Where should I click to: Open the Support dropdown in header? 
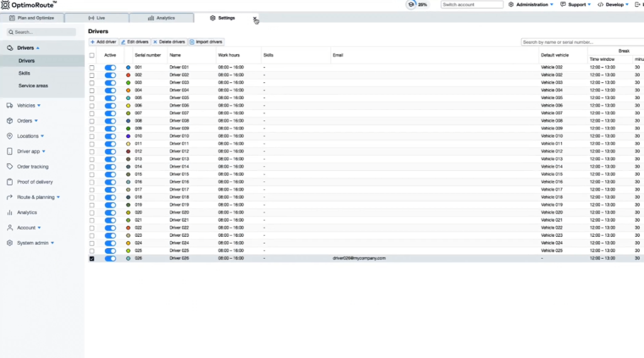[576, 4]
